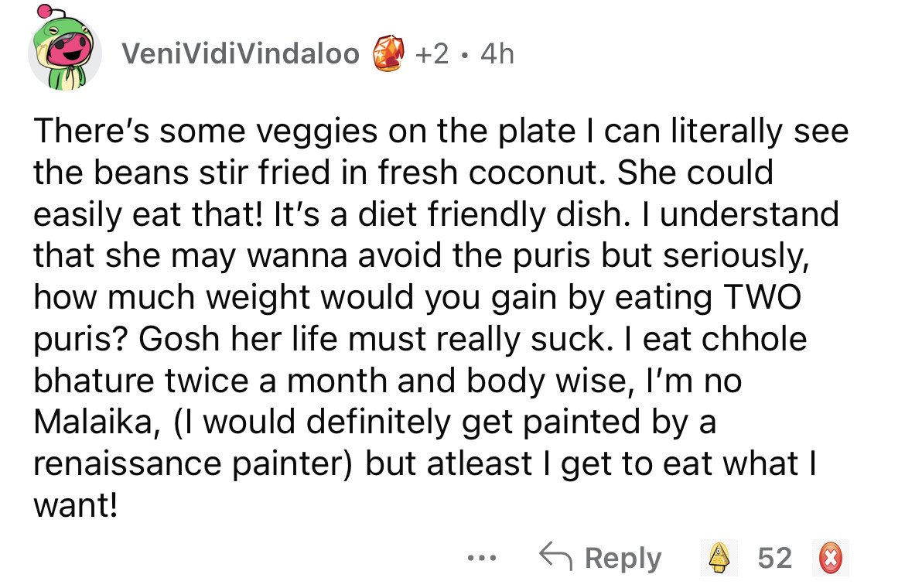Click the capitalized word "TWO" in the comment

pos(762,297)
